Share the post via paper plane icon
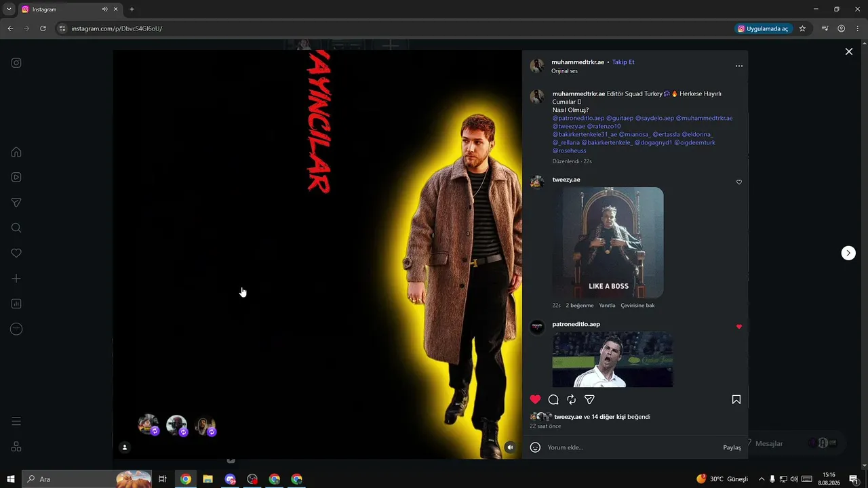This screenshot has height=488, width=868. tap(589, 399)
